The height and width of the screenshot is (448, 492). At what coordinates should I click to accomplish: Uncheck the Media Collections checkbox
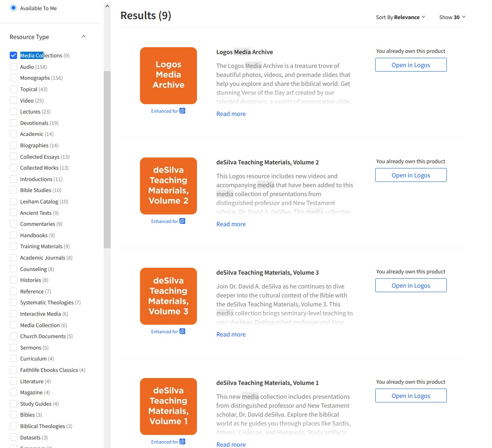(13, 55)
